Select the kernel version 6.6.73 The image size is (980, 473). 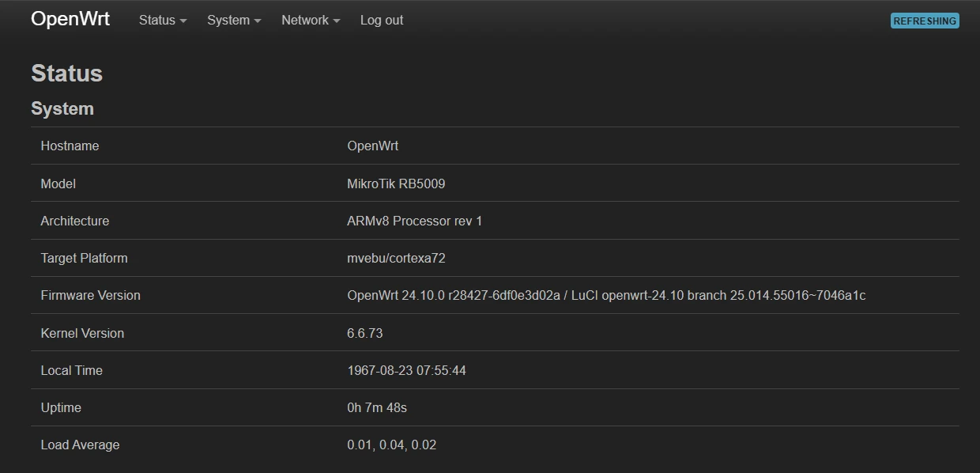click(x=365, y=333)
